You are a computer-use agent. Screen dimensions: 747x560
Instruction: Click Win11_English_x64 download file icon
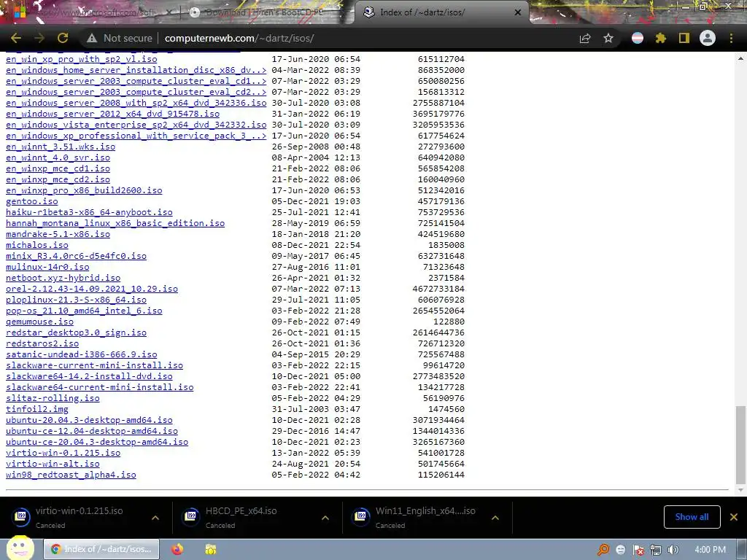click(x=360, y=516)
